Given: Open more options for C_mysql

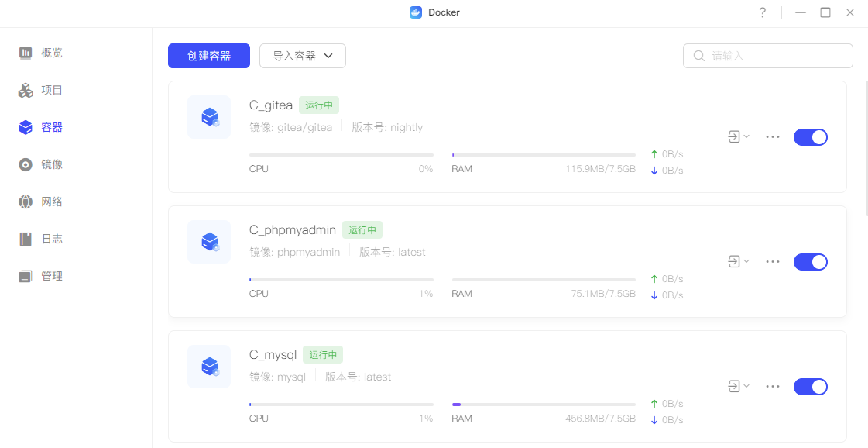Looking at the screenshot, I should 773,387.
